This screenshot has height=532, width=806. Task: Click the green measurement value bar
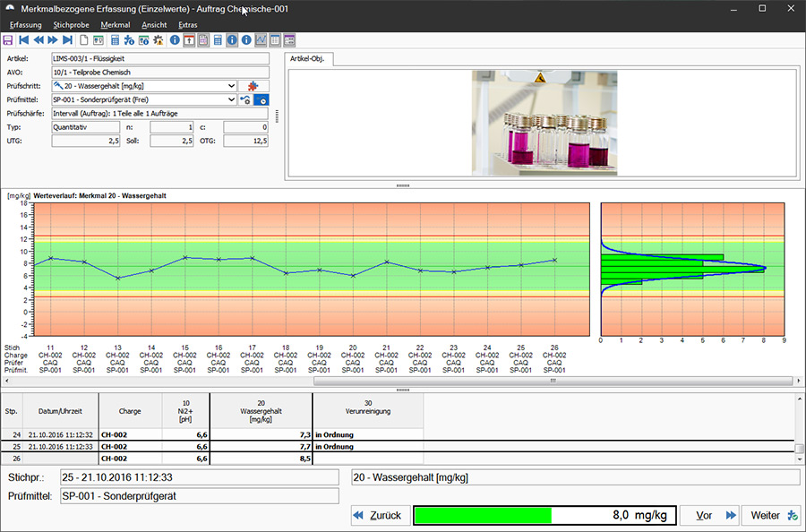483,515
